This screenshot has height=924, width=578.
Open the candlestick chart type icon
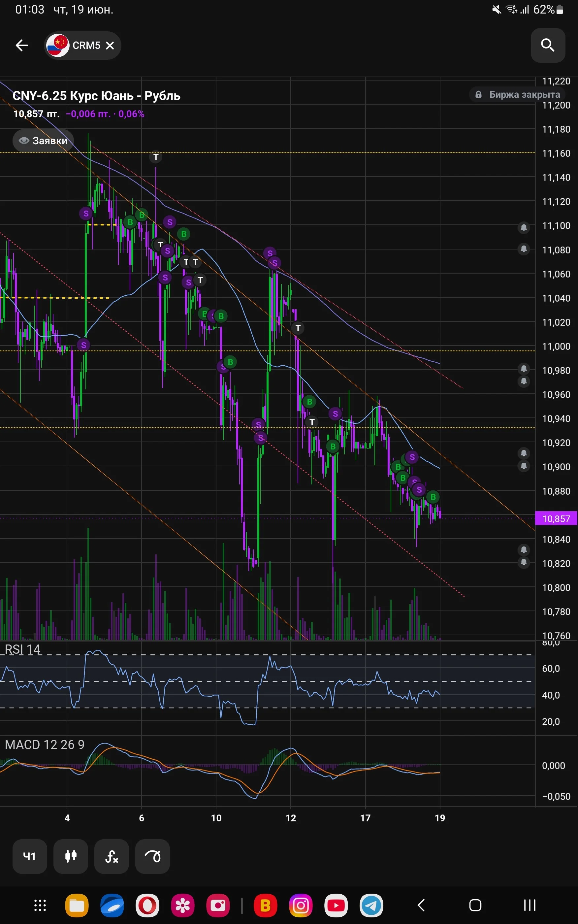click(71, 856)
